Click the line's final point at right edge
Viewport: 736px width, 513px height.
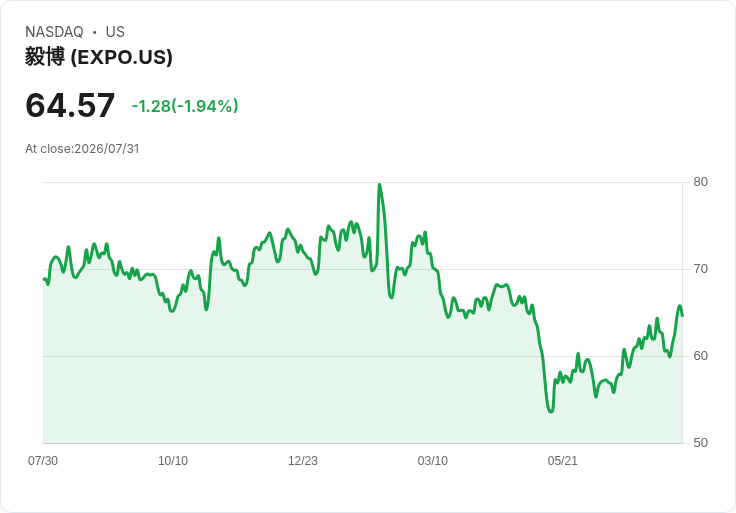[x=682, y=315]
